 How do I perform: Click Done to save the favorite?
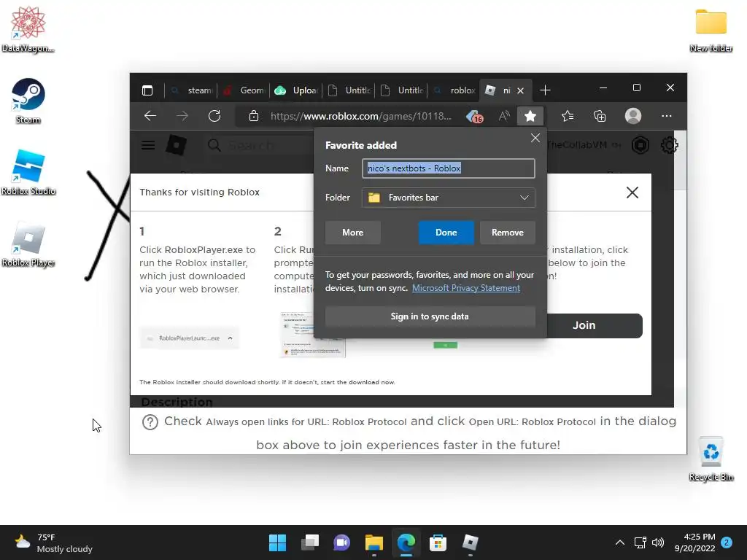point(446,233)
